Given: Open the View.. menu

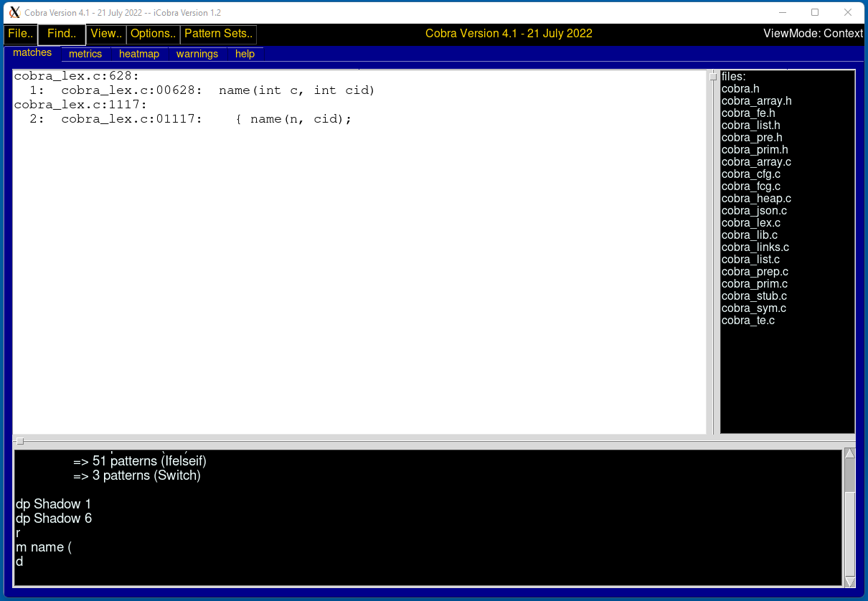Looking at the screenshot, I should pos(106,34).
